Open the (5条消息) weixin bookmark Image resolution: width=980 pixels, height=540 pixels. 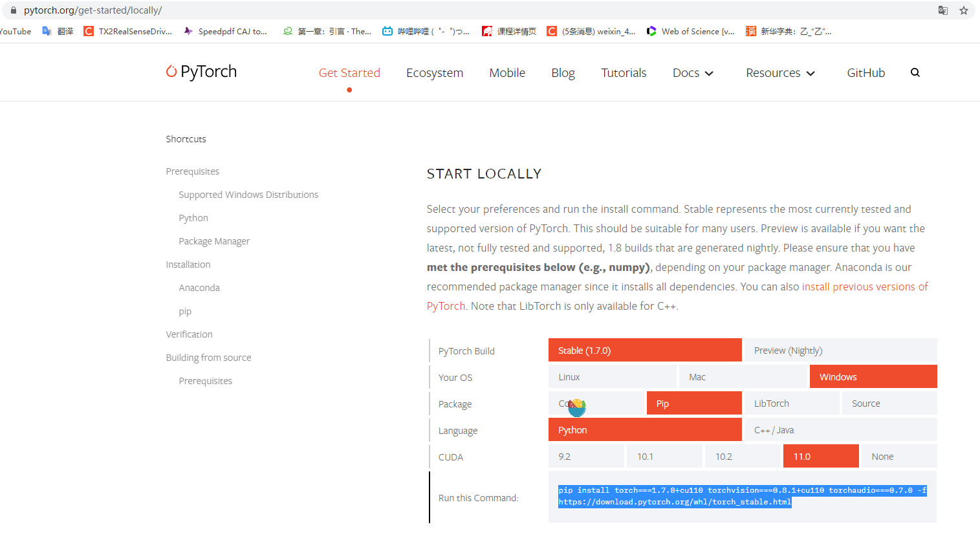[x=591, y=31]
